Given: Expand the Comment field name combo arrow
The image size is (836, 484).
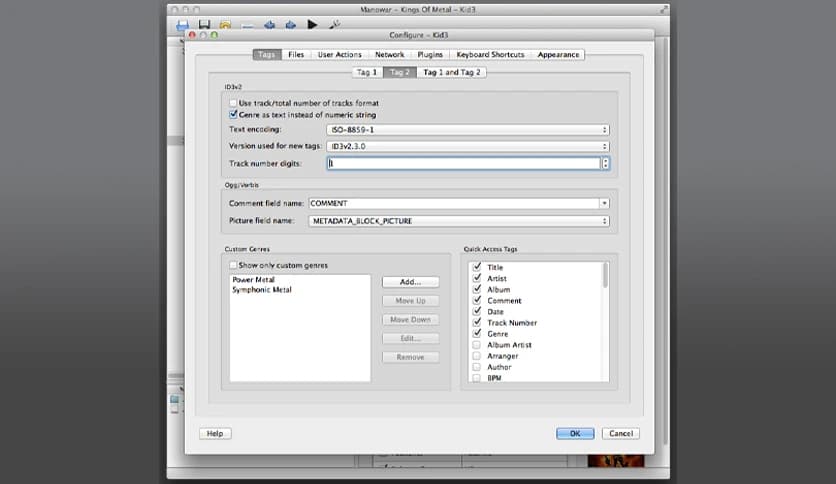Looking at the screenshot, I should [604, 203].
